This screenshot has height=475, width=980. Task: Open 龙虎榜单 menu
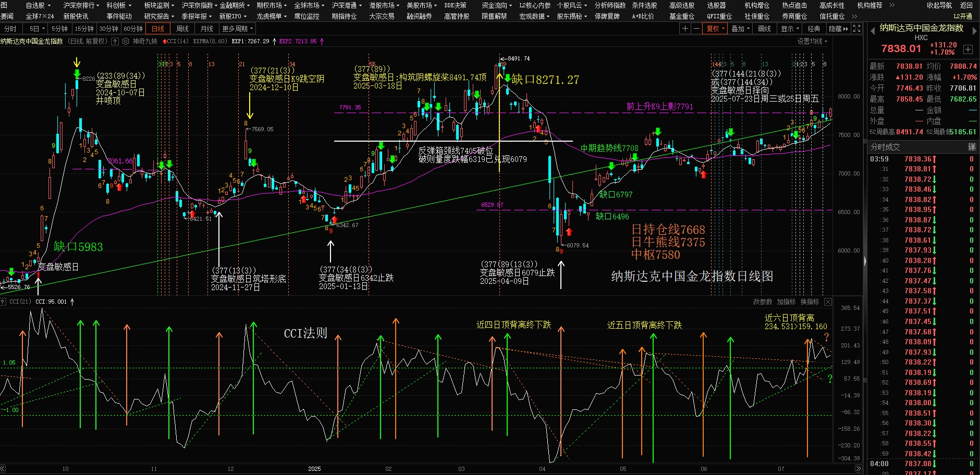[x=272, y=16]
